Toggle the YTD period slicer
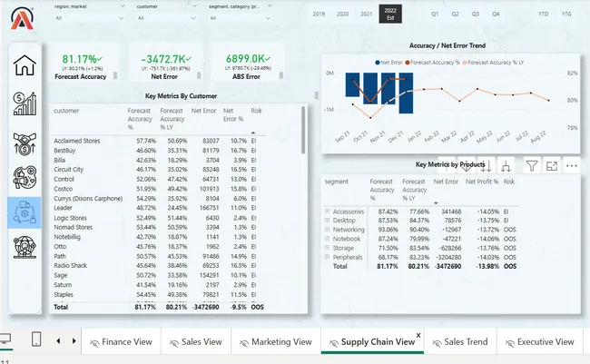The width and height of the screenshot is (590, 364). pyautogui.click(x=543, y=15)
